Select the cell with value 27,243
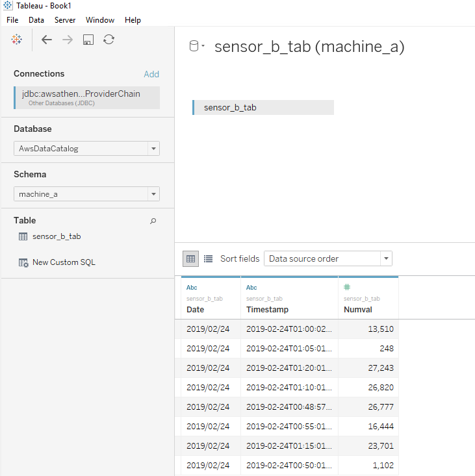 click(368, 368)
